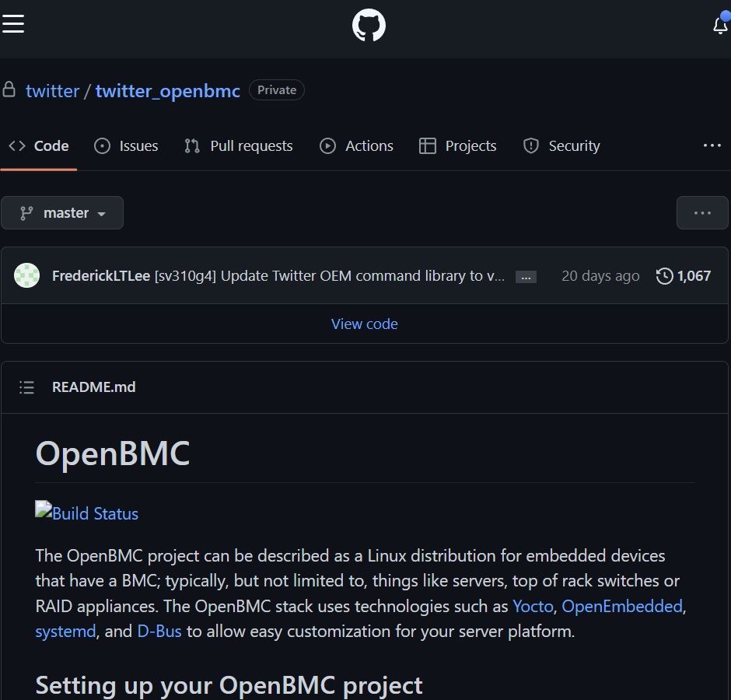Open the README table of contents icon
Screen dimensions: 731x700
pos(26,387)
